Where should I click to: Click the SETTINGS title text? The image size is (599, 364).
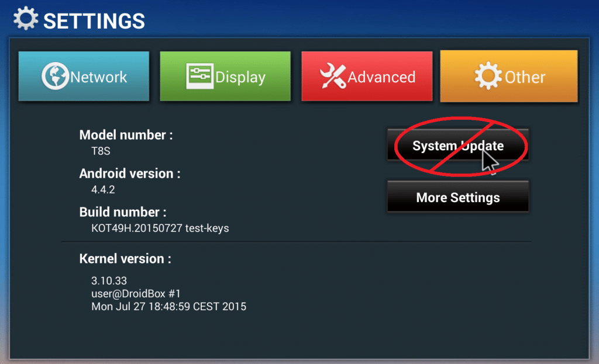(94, 21)
